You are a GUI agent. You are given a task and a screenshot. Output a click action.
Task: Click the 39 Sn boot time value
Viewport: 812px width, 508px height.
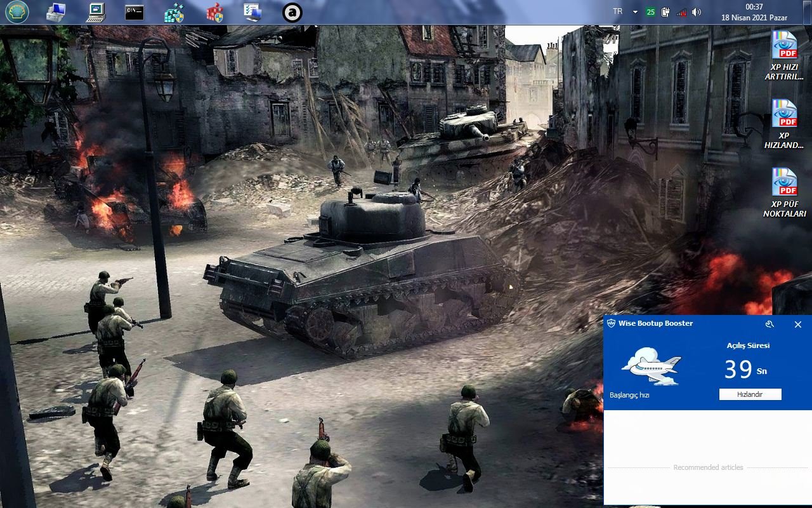click(x=745, y=370)
